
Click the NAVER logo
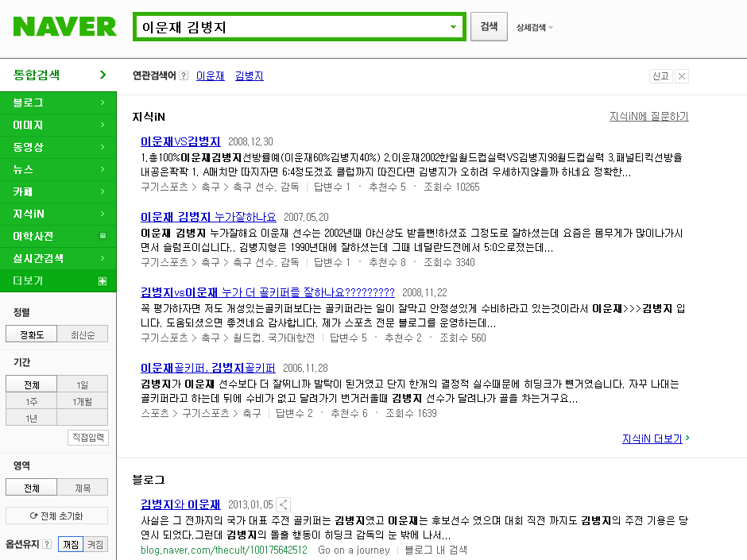click(65, 27)
